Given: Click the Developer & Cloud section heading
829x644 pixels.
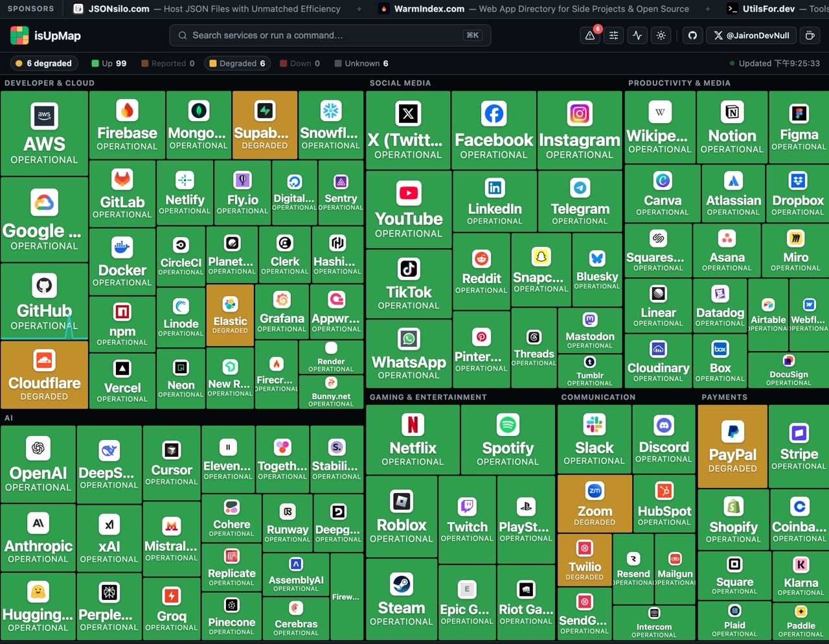Looking at the screenshot, I should 49,83.
